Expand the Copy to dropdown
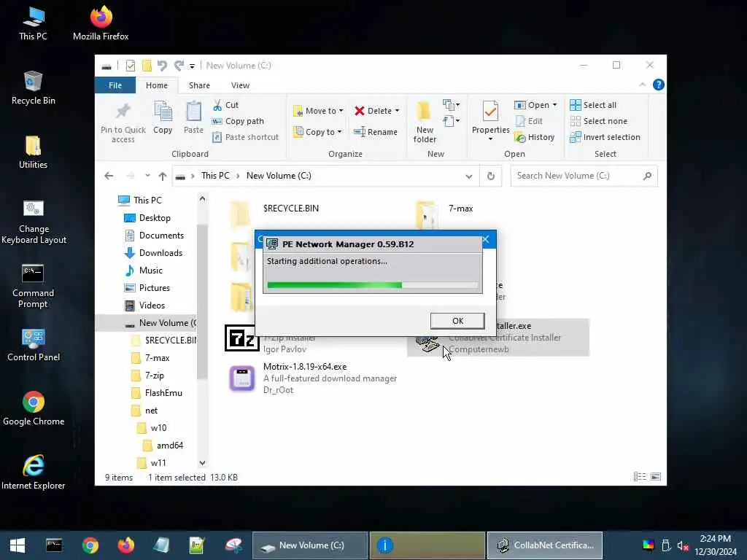Screen dimensions: 747x560 [340, 132]
